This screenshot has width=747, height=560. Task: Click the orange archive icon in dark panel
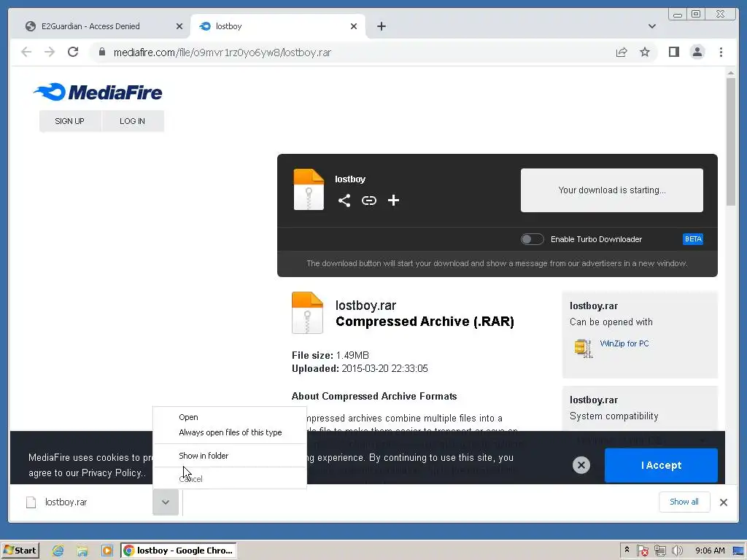pyautogui.click(x=309, y=190)
